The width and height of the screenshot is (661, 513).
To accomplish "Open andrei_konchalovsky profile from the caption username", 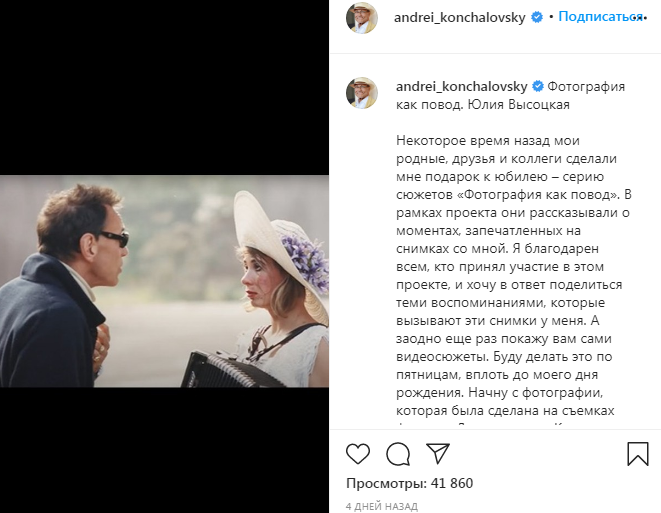I will [x=462, y=87].
